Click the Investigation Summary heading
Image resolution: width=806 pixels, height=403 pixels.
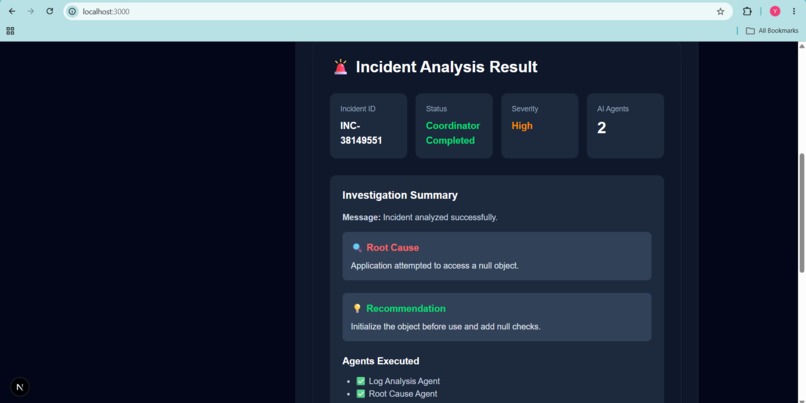tap(400, 195)
